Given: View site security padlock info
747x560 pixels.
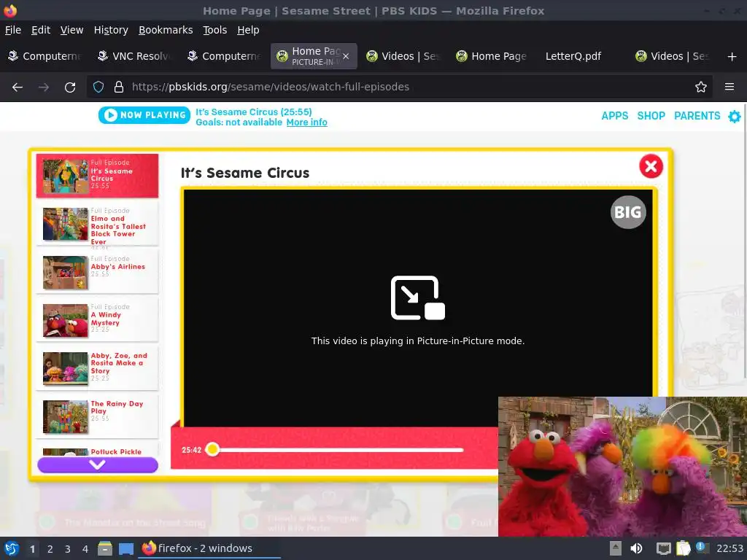Looking at the screenshot, I should pos(119,87).
